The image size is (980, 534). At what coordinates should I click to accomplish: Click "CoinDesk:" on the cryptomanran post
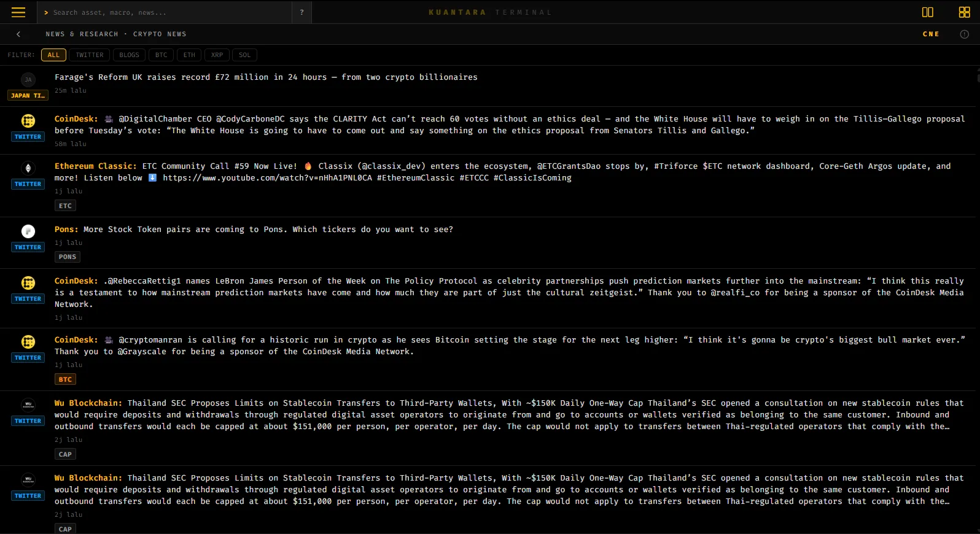tap(76, 340)
